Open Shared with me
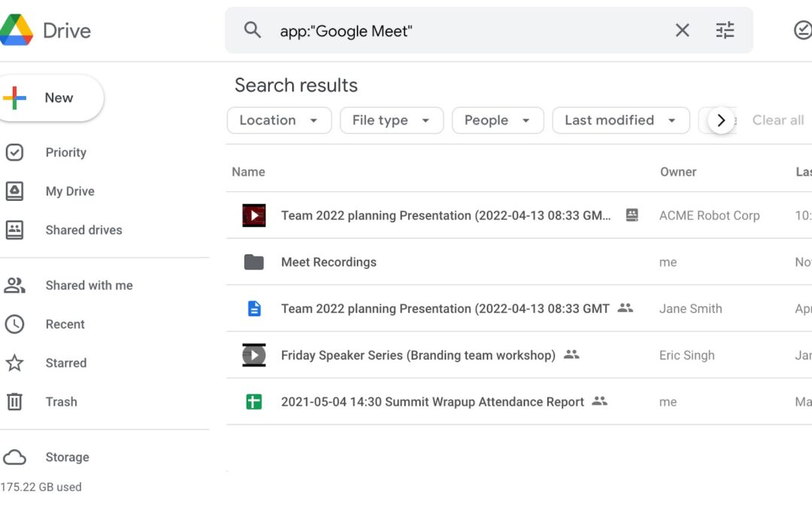This screenshot has height=508, width=812. (x=89, y=285)
